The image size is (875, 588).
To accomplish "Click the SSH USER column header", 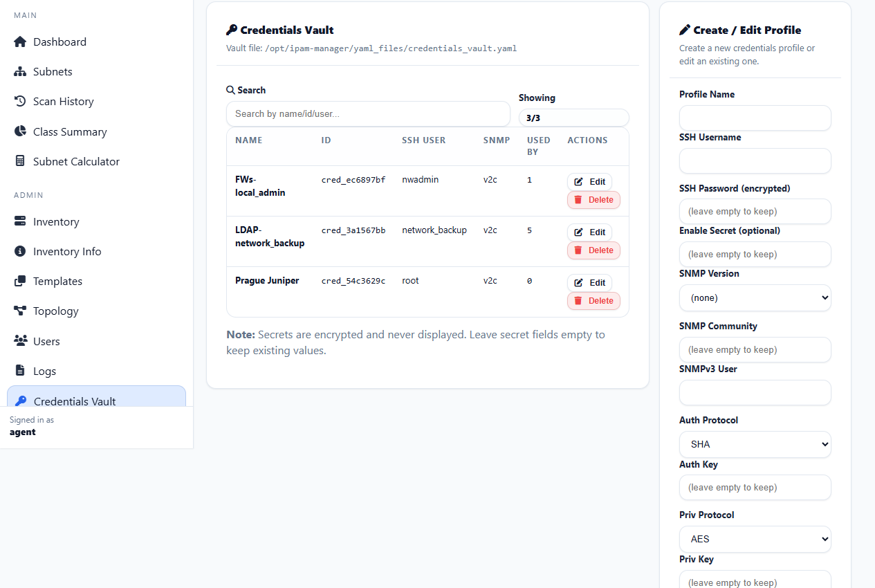I will tap(424, 140).
